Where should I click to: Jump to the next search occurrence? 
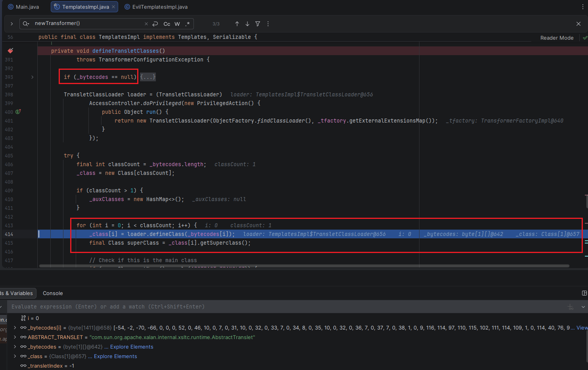point(247,24)
